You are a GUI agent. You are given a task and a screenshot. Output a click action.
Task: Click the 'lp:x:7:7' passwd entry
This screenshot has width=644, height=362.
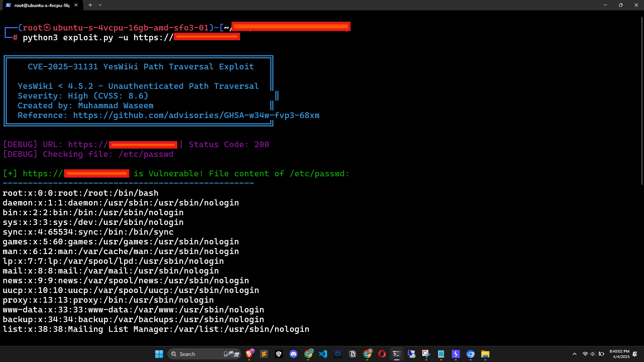(x=113, y=261)
